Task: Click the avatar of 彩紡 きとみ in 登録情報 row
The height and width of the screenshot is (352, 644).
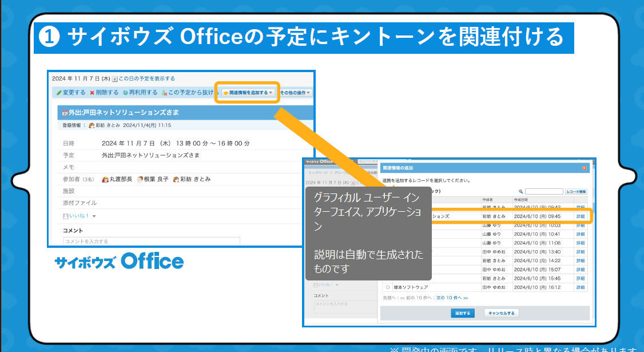Action: click(92, 125)
